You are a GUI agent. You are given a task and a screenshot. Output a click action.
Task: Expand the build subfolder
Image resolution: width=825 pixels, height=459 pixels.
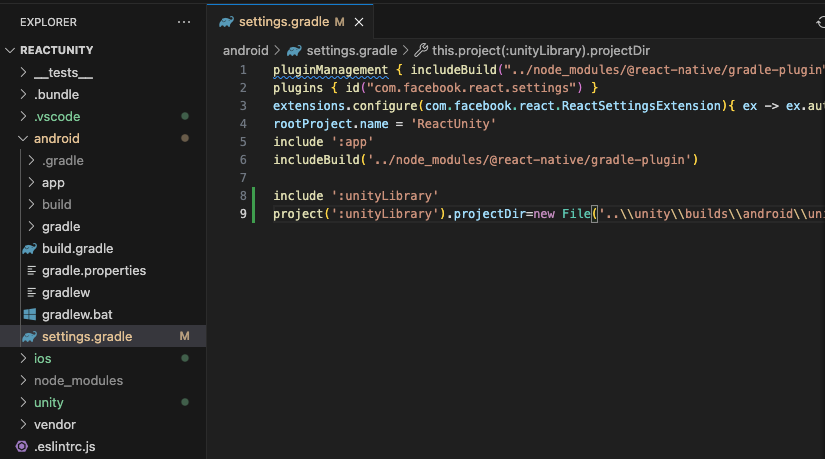56,205
